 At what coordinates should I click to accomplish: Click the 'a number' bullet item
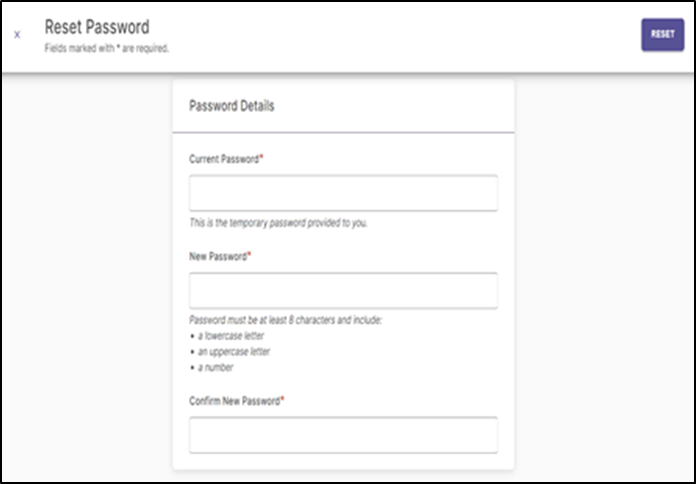(x=215, y=367)
